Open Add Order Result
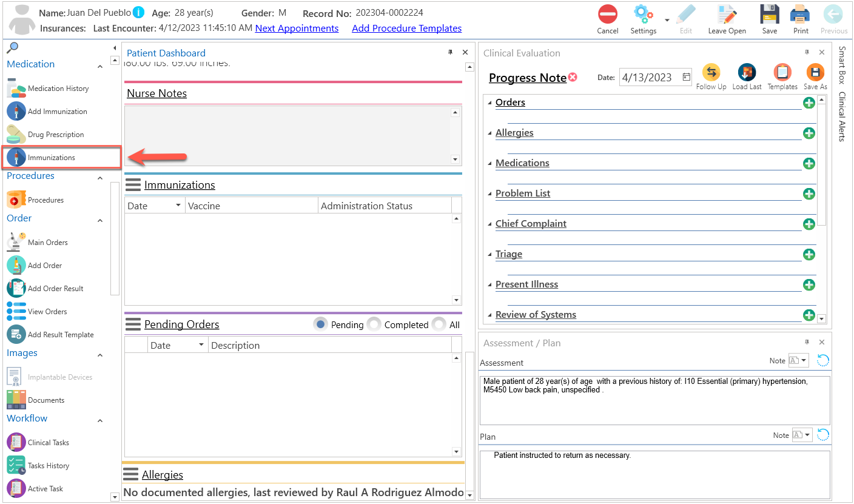 (45, 289)
